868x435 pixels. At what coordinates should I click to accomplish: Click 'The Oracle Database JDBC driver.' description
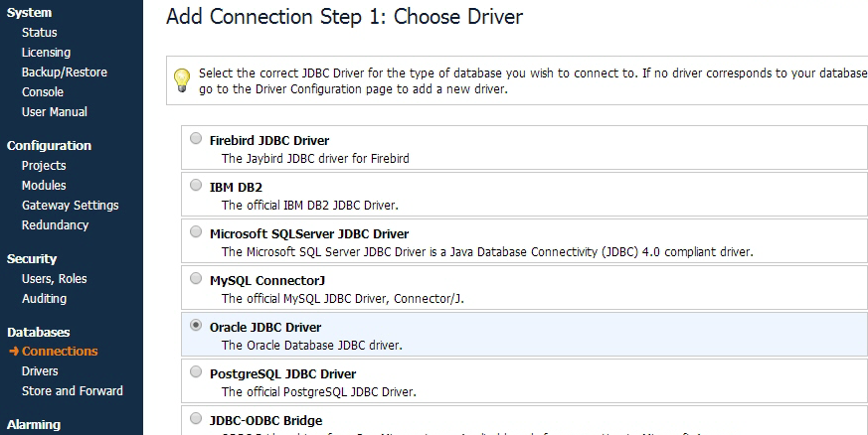(x=312, y=346)
